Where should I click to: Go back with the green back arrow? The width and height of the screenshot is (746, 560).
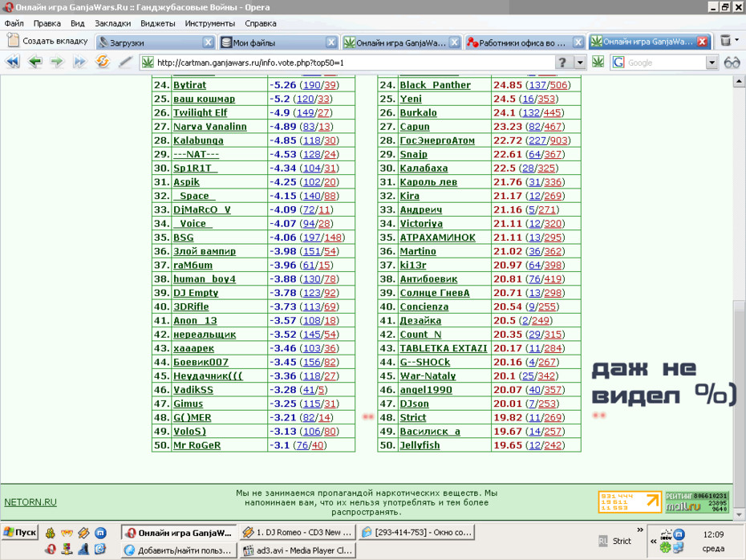coord(34,62)
